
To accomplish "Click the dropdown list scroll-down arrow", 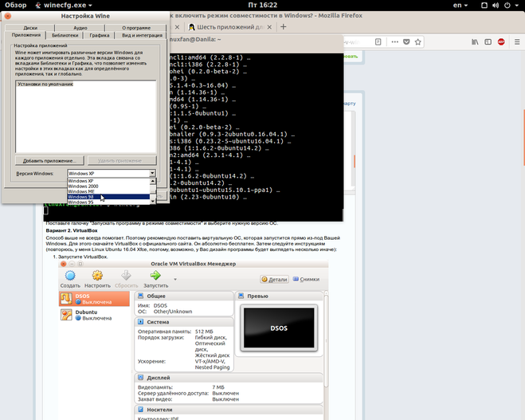I will pos(153,202).
